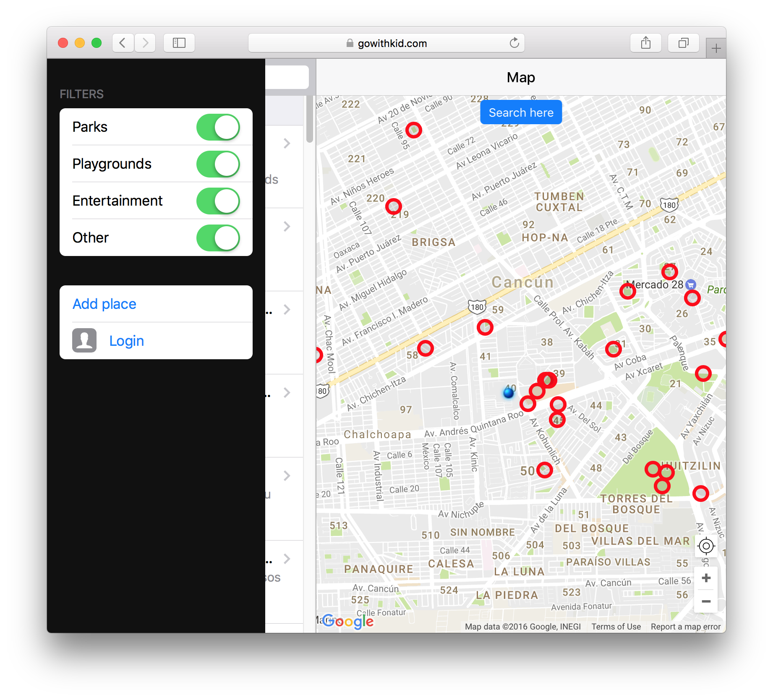
Task: Click the gowithkid.com address bar
Action: [x=386, y=43]
